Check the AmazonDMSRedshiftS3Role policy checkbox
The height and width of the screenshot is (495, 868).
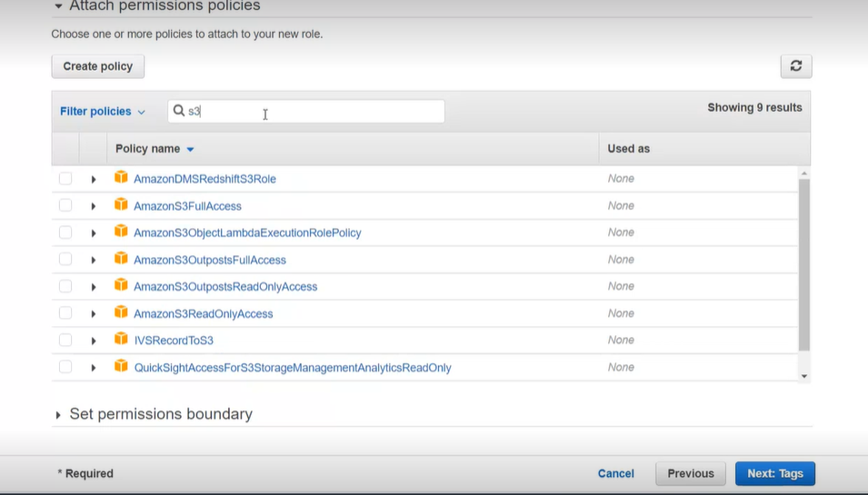[x=65, y=178]
